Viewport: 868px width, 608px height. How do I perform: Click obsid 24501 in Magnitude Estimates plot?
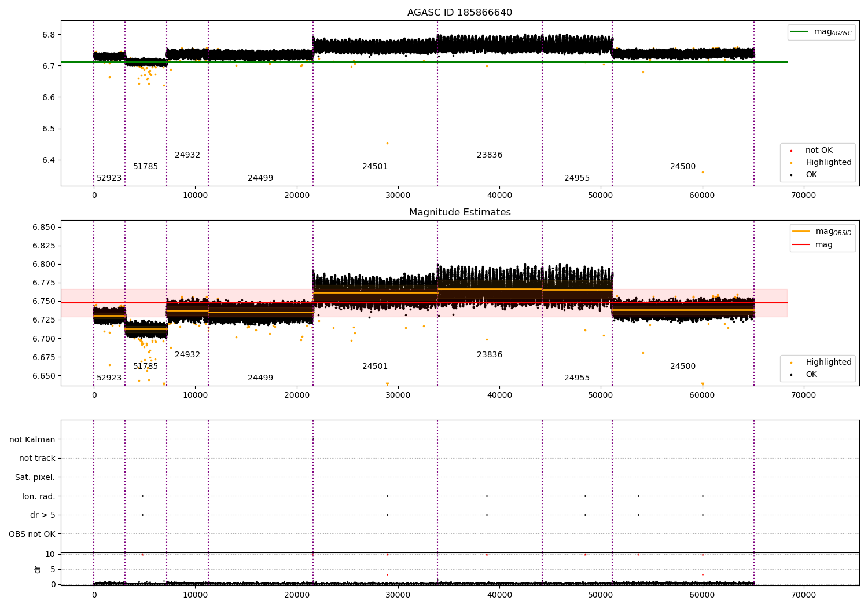tap(375, 366)
